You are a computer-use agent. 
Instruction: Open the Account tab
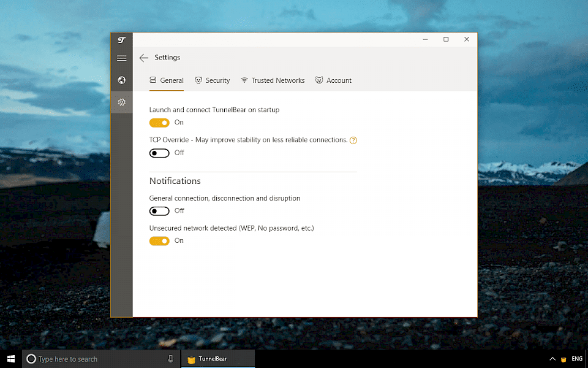tap(333, 80)
